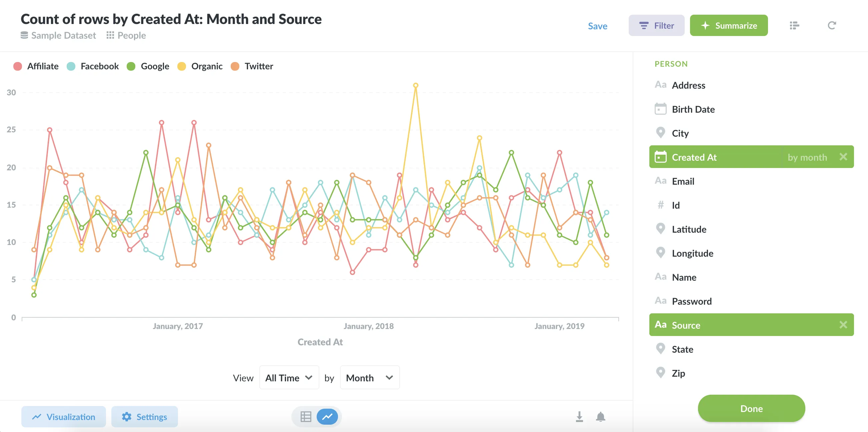Click Save to save the question
The width and height of the screenshot is (868, 432).
click(597, 26)
